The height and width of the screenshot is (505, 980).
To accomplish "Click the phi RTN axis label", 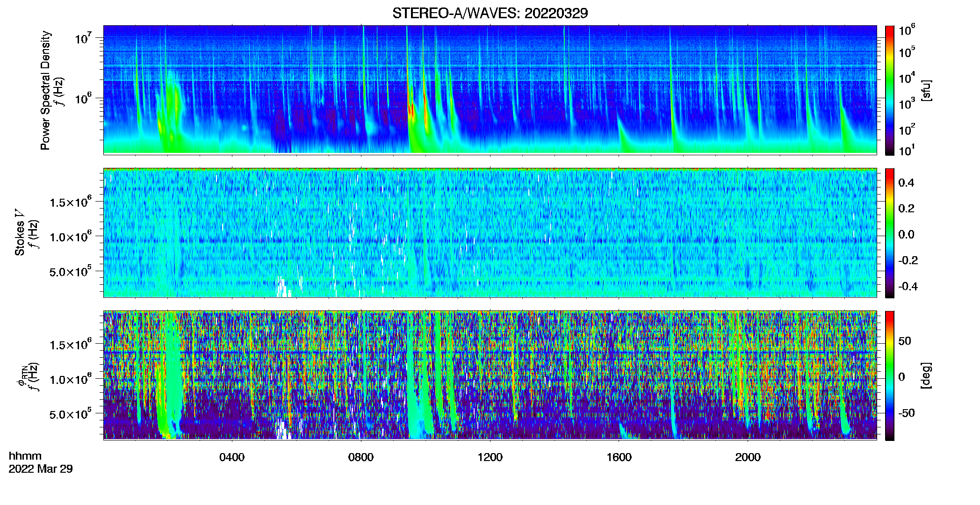I will 22,375.
